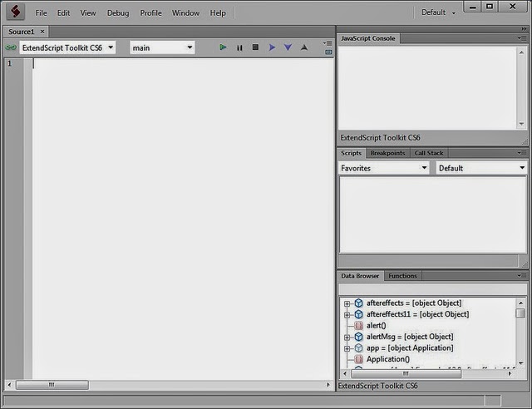This screenshot has height=409, width=532.
Task: Click the Step Into down arrow icon
Action: [x=288, y=47]
